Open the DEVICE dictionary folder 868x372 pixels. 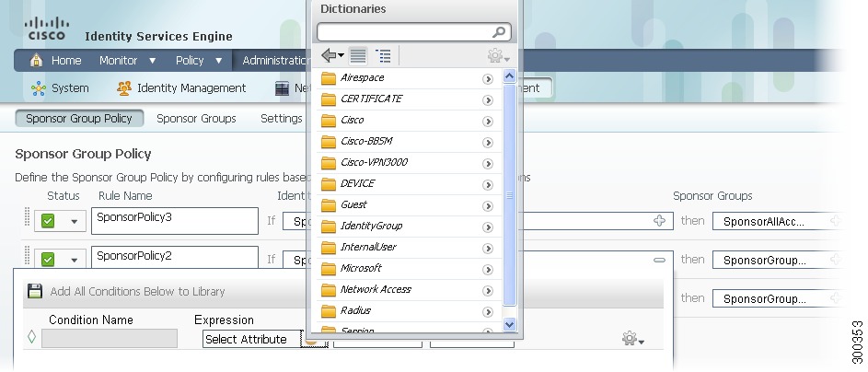click(409, 184)
